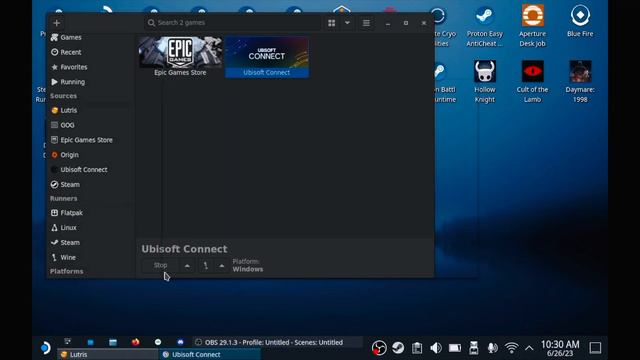Click the Runners section header
Image resolution: width=640 pixels, height=360 pixels.
[x=63, y=198]
